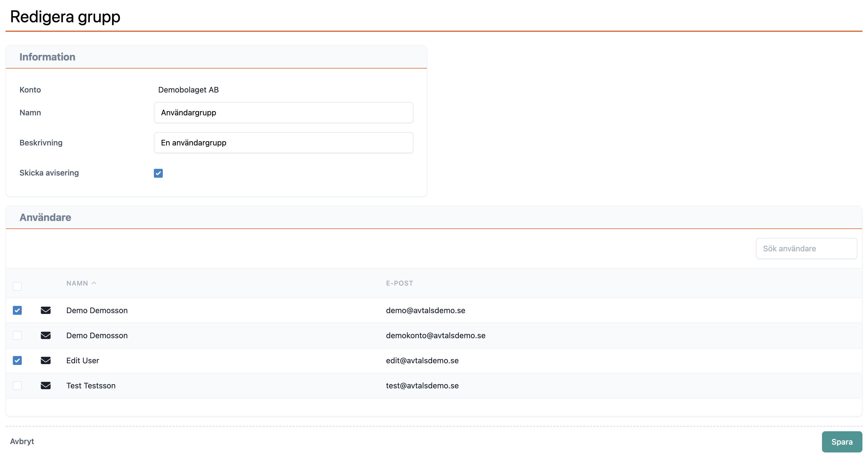This screenshot has width=868, height=458.
Task: Click the Sök användare search box
Action: click(x=806, y=249)
